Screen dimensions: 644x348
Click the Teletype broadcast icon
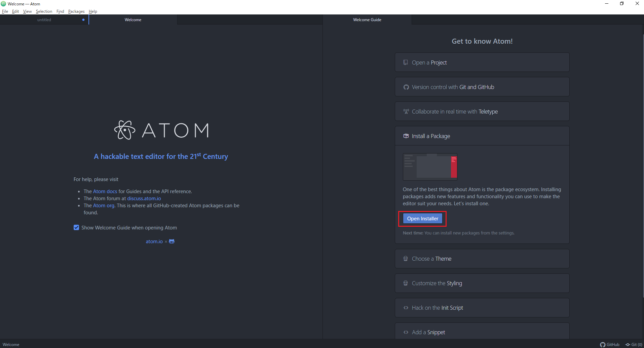click(406, 111)
